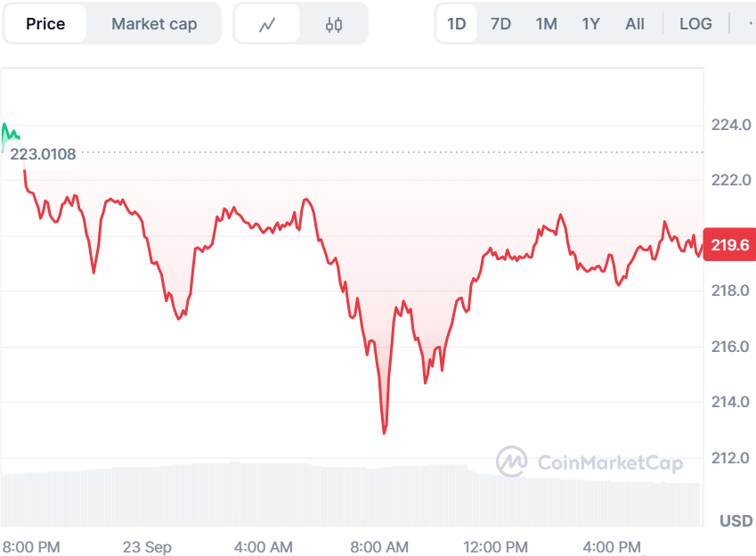This screenshot has width=756, height=556.
Task: Click the 224.0 price axis label
Action: click(x=730, y=125)
